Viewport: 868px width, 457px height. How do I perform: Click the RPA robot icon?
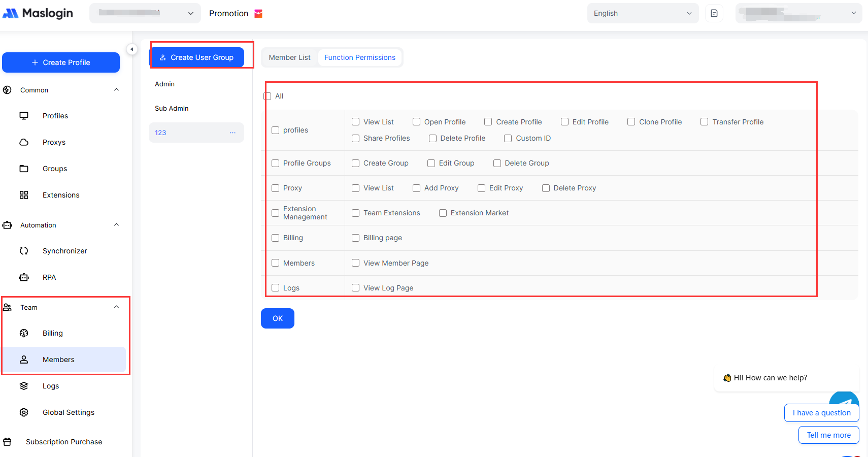pos(24,277)
